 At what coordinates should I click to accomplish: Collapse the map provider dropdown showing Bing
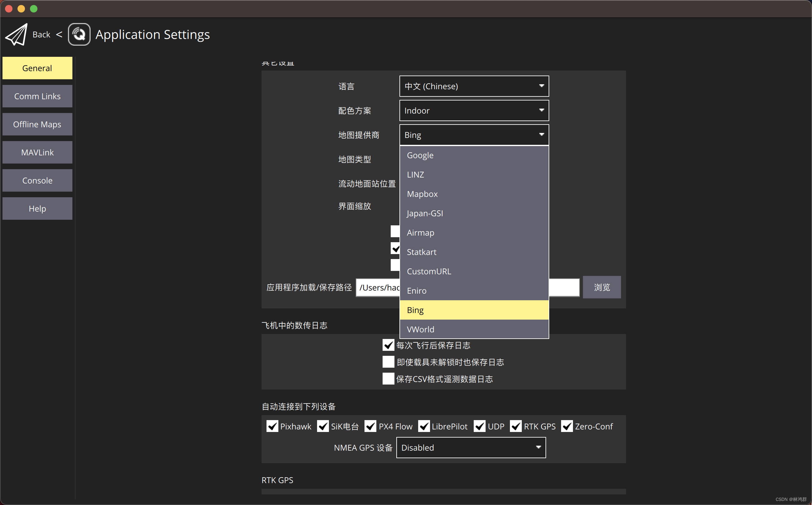[474, 135]
